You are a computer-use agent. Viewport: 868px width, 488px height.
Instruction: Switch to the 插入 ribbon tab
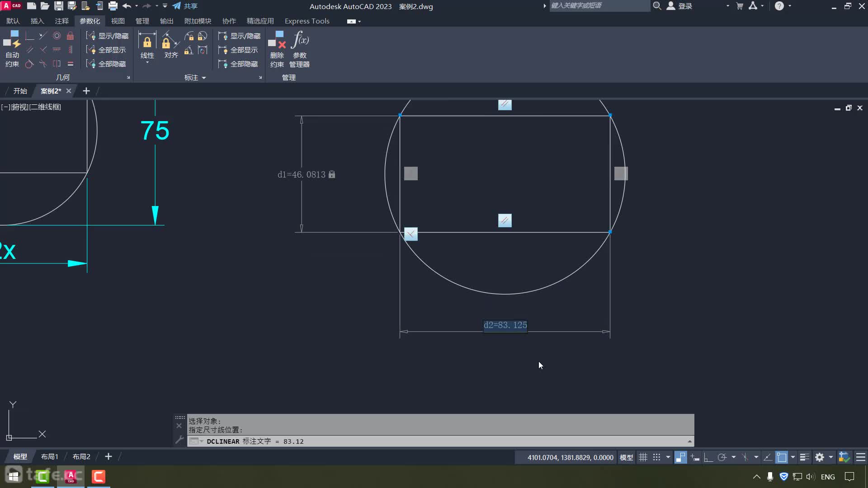click(x=37, y=21)
